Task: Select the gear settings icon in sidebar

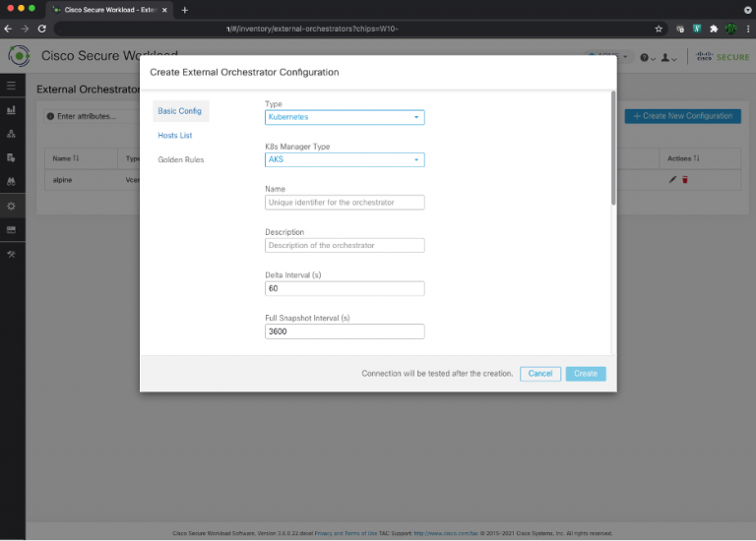Action: click(x=11, y=206)
